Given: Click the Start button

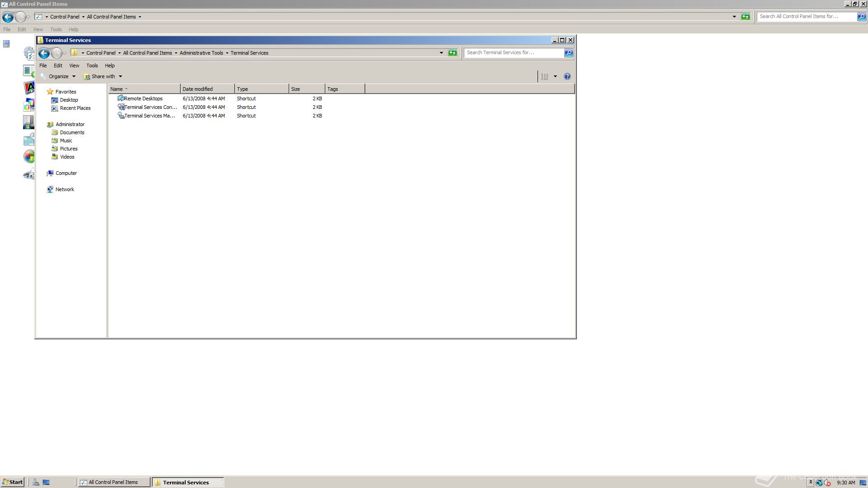Looking at the screenshot, I should (x=12, y=482).
